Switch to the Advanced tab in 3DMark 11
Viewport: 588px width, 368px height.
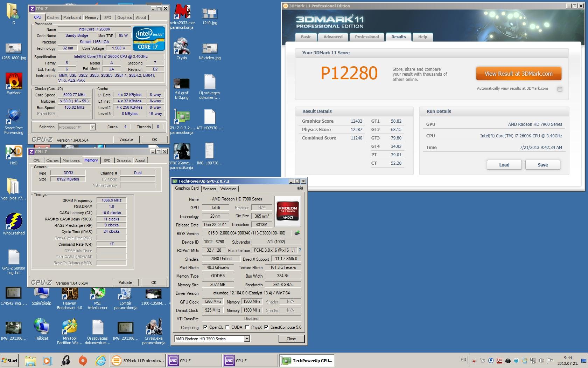coord(333,37)
